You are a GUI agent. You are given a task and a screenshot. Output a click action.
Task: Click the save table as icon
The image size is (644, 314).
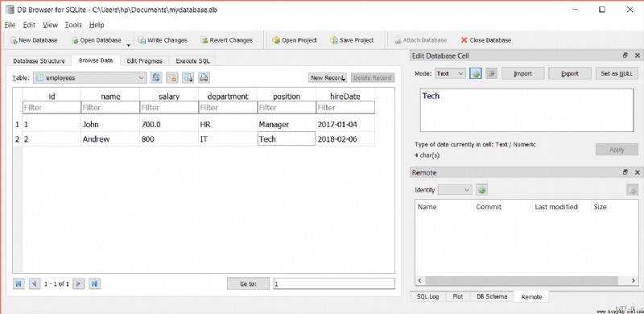[188, 77]
